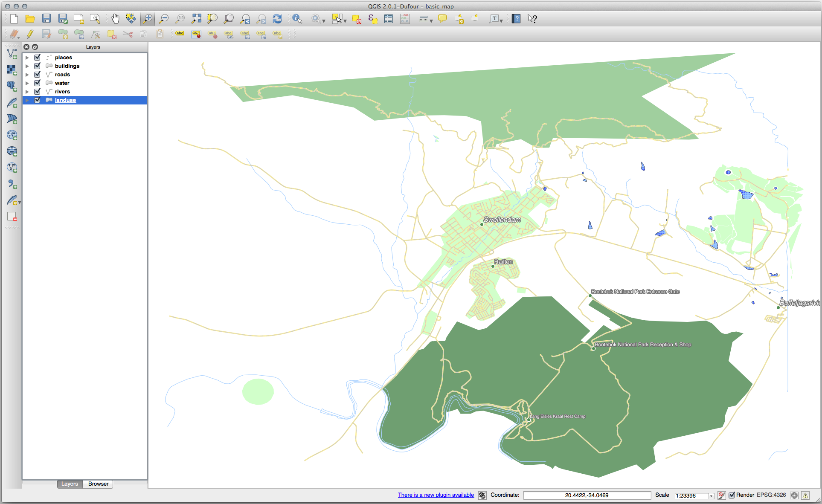The width and height of the screenshot is (822, 504).
Task: Toggle the roads layer visibility checkbox
Action: 38,74
